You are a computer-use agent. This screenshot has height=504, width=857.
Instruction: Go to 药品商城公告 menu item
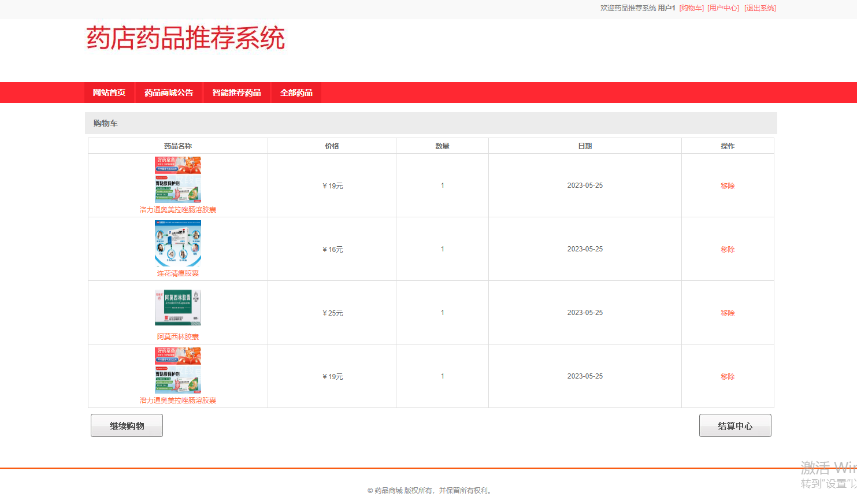click(169, 92)
